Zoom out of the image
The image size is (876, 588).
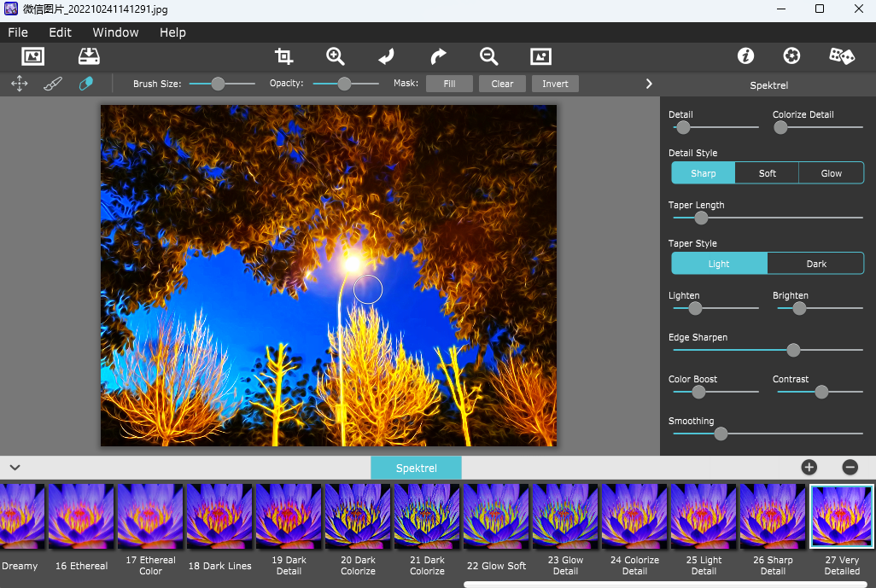[x=488, y=56]
